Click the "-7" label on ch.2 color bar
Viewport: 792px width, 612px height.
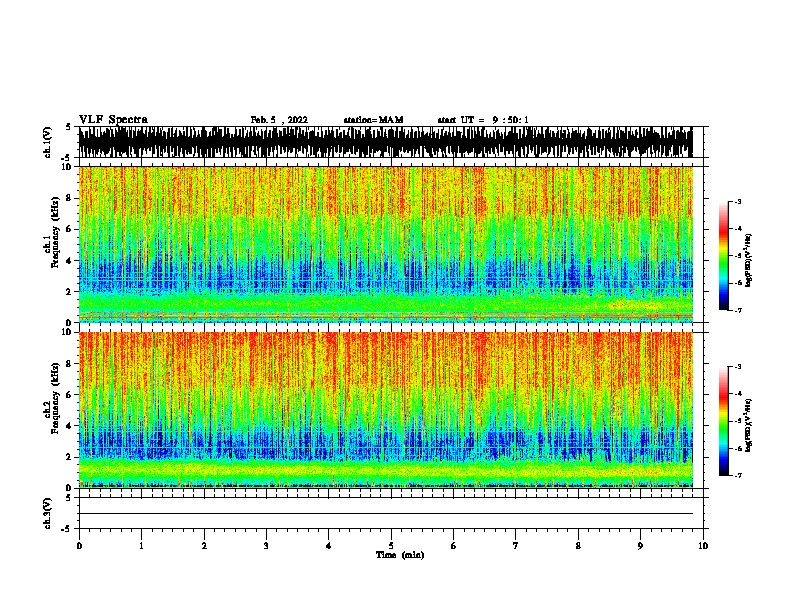tap(737, 475)
